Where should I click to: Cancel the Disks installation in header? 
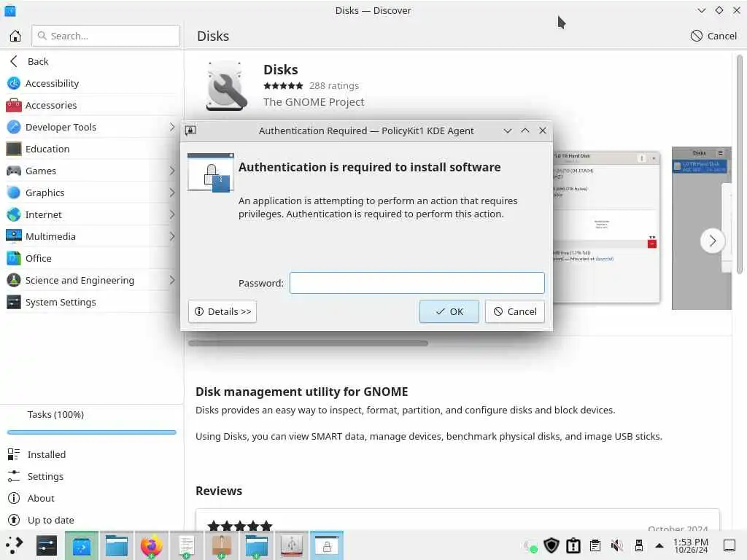coord(713,36)
